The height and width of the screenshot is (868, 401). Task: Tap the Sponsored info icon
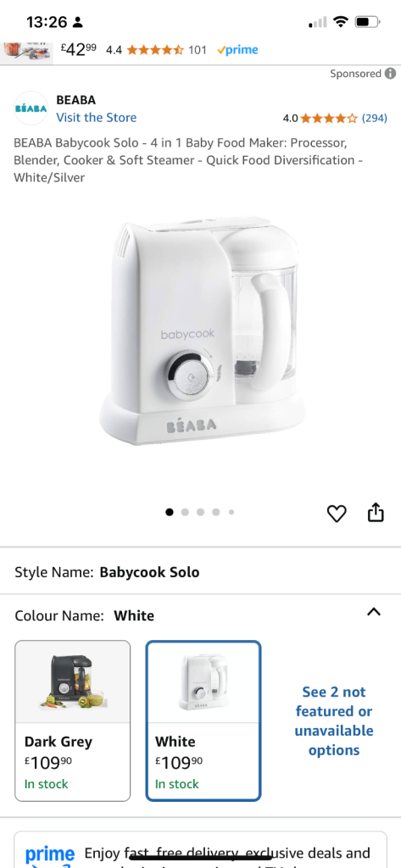pos(391,74)
